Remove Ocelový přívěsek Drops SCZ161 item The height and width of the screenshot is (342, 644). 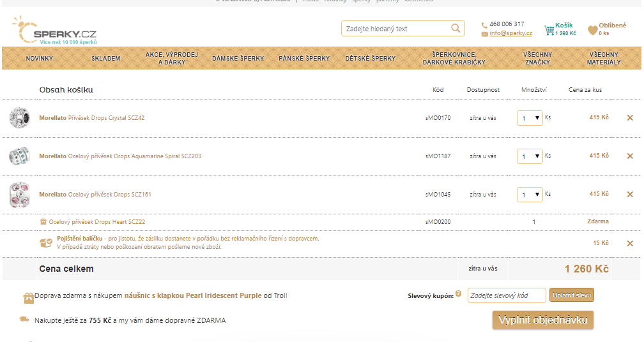[x=630, y=195]
